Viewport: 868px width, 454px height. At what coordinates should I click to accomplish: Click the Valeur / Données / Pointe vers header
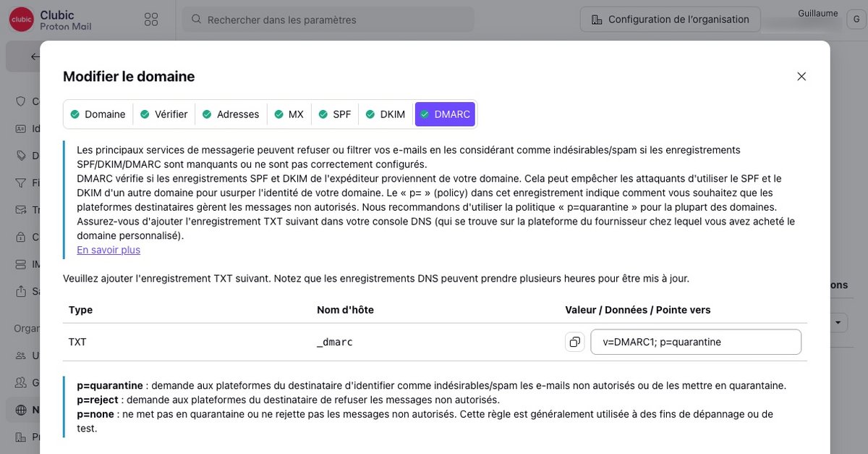point(638,310)
